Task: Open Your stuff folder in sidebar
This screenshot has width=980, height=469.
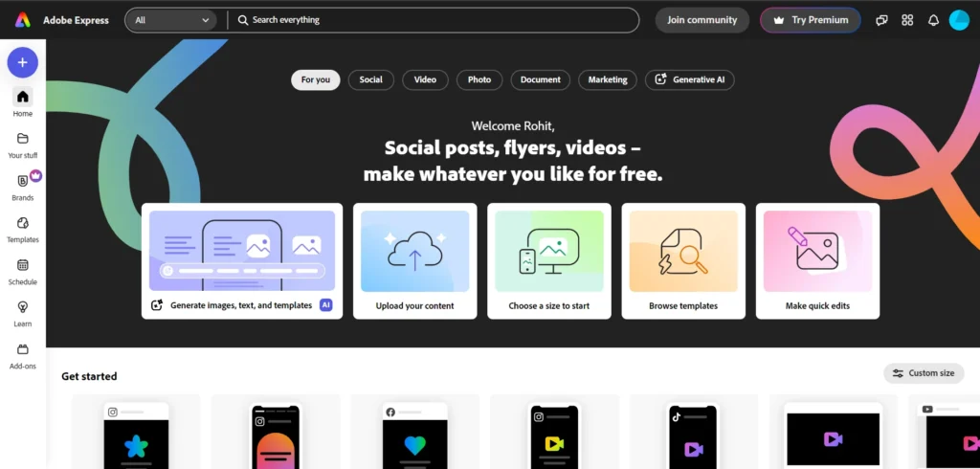Action: [x=23, y=145]
